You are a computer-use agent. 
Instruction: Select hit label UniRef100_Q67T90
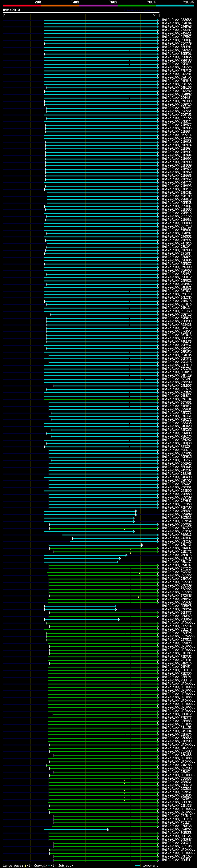point(177,846)
